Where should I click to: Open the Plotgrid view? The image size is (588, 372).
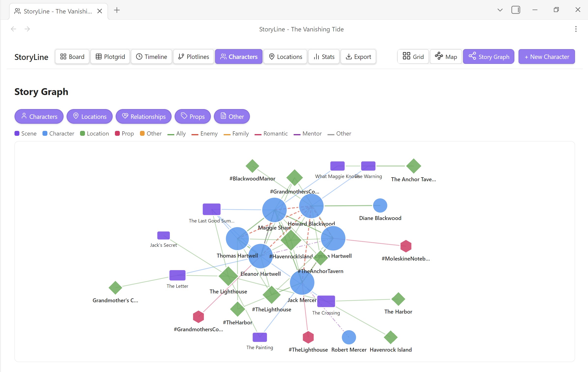point(110,57)
